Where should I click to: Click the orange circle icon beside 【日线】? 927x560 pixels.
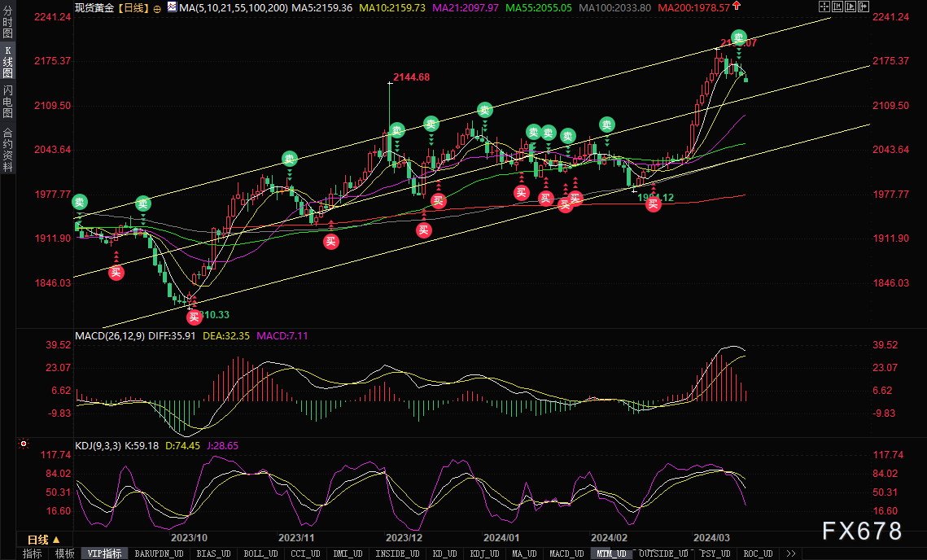(x=156, y=9)
